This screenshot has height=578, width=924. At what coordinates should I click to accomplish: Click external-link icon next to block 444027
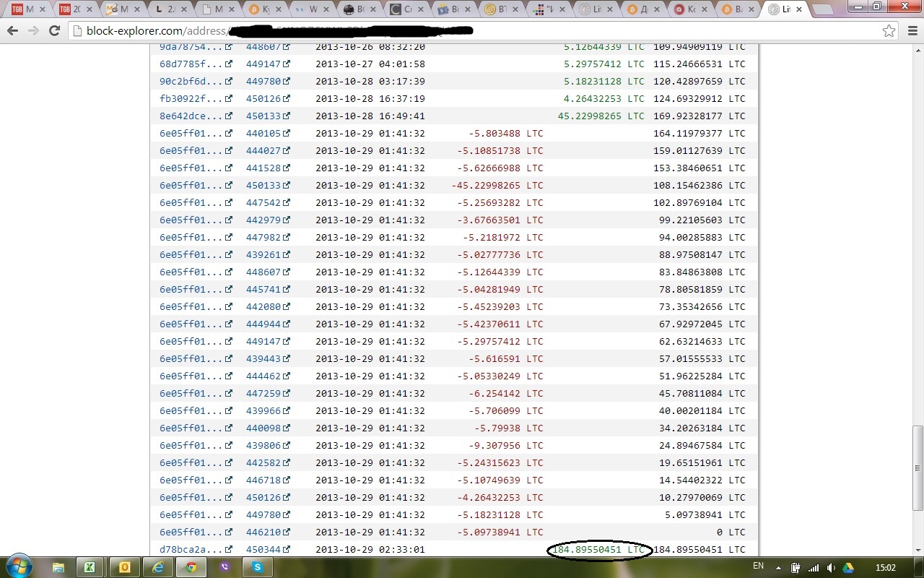click(x=287, y=150)
